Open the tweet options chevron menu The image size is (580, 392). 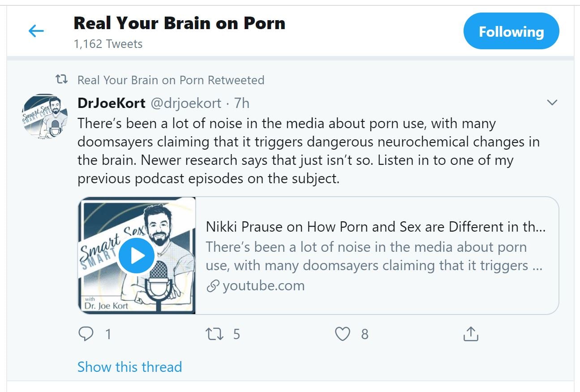point(552,103)
